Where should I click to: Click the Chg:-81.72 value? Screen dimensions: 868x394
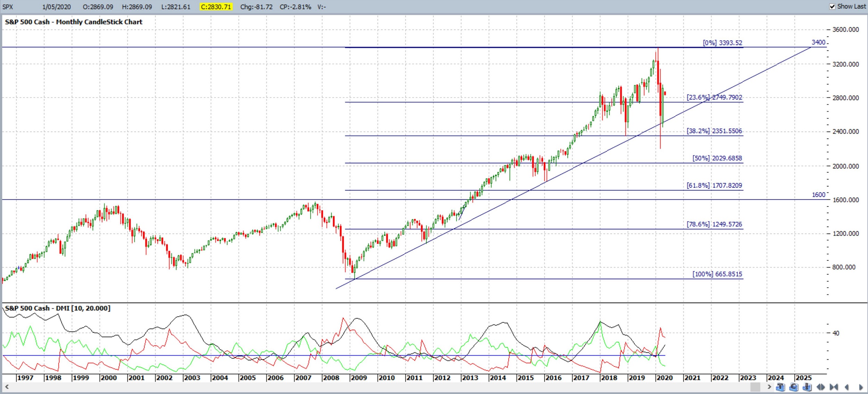257,7
